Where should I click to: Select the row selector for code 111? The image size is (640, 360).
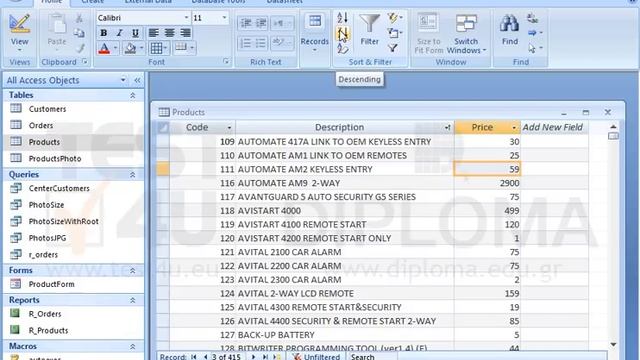click(x=163, y=169)
